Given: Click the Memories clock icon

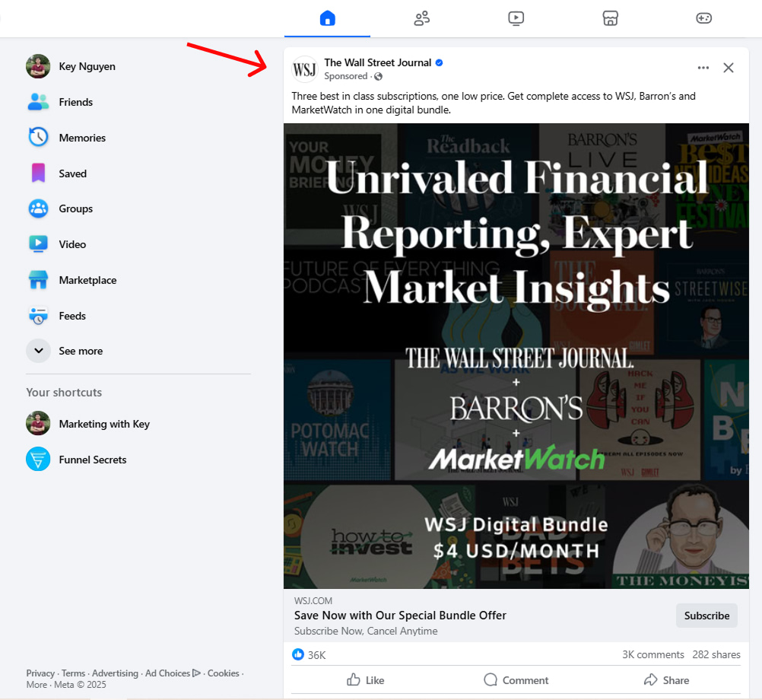Looking at the screenshot, I should point(38,138).
